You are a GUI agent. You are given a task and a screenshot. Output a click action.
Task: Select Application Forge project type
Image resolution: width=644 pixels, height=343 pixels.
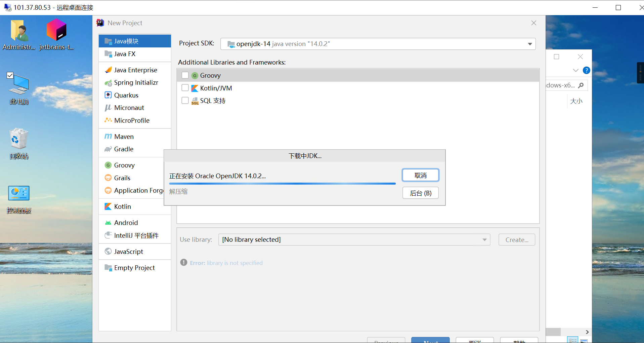[131, 190]
